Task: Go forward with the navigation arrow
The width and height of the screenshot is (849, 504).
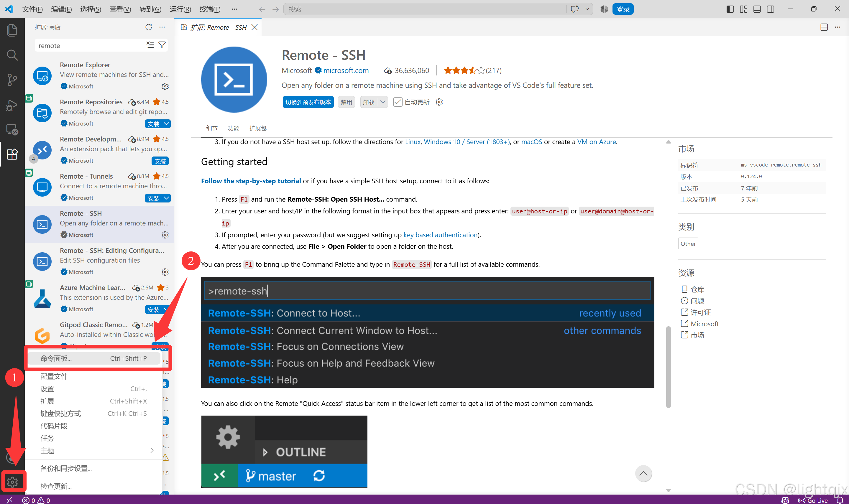Action: pyautogui.click(x=275, y=9)
